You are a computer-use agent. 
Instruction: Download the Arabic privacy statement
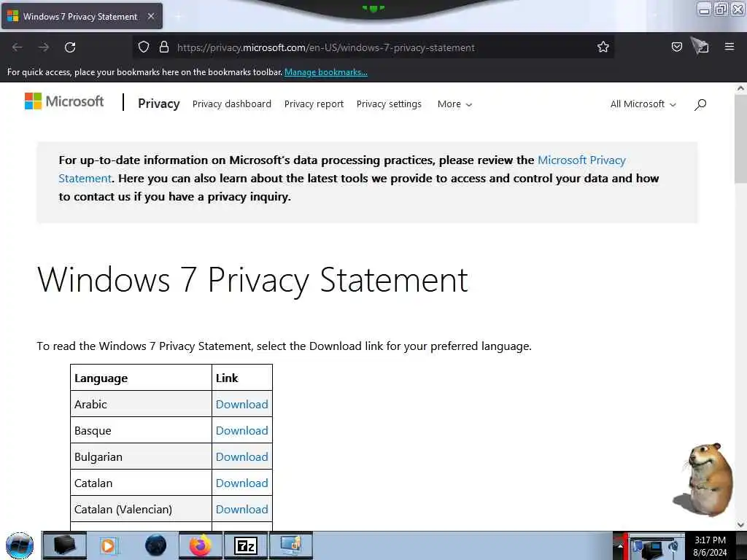(241, 404)
